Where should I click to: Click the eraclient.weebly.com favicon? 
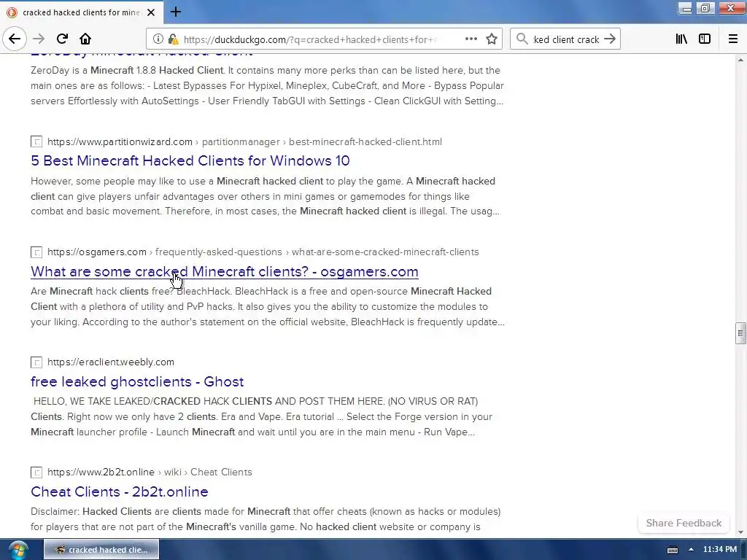pyautogui.click(x=36, y=362)
